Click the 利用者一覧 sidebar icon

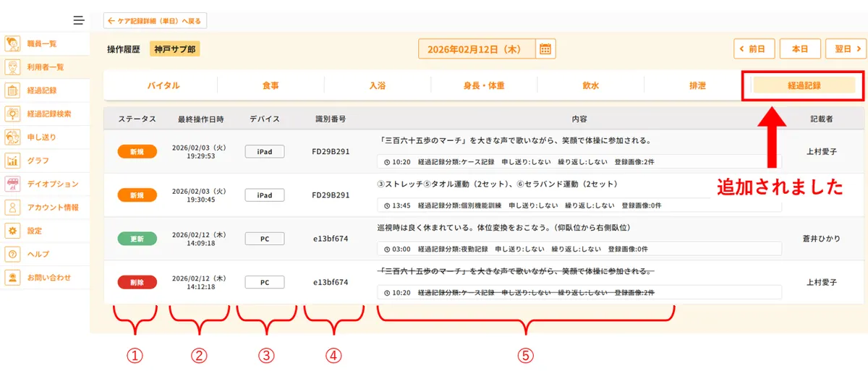[x=12, y=67]
